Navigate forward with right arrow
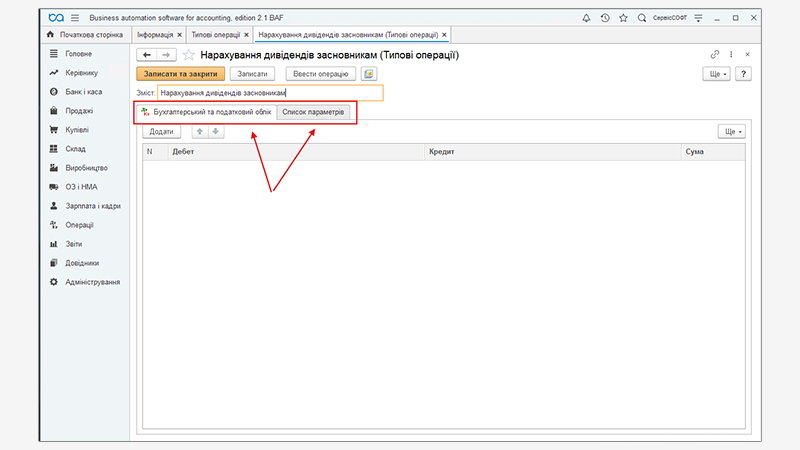 click(166, 55)
